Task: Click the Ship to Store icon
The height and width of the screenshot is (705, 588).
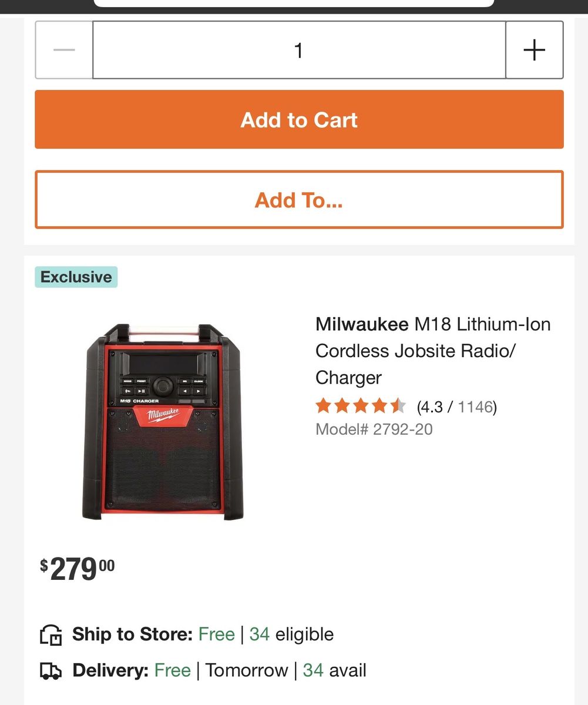Action: coord(51,635)
